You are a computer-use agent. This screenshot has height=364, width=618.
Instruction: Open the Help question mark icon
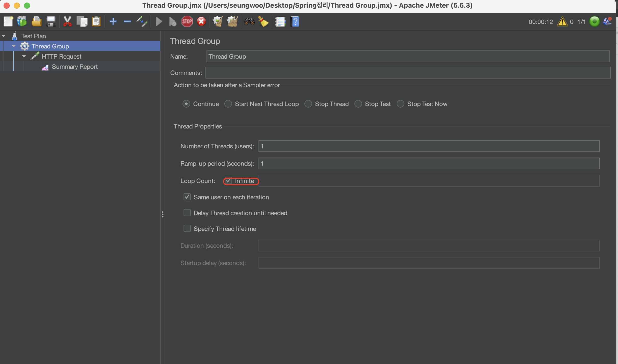tap(295, 22)
